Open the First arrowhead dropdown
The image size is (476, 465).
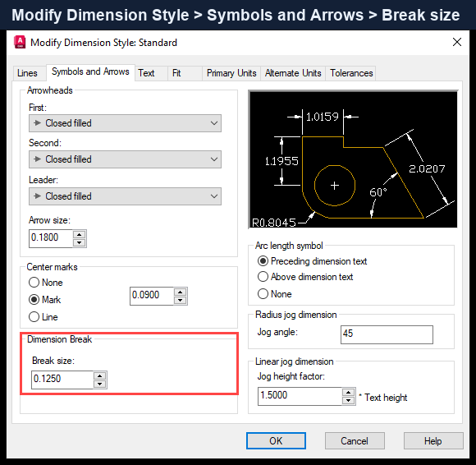[x=125, y=123]
